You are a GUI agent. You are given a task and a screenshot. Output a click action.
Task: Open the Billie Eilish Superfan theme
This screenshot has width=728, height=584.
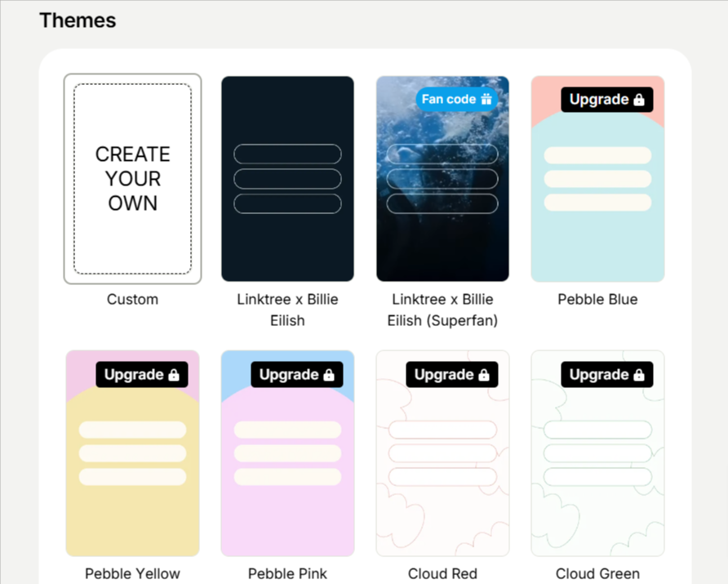click(442, 204)
